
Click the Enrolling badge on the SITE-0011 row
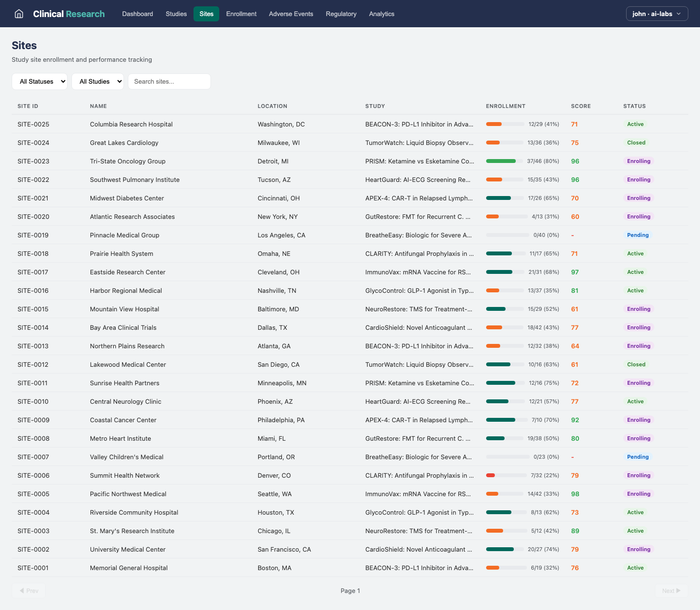(x=638, y=383)
